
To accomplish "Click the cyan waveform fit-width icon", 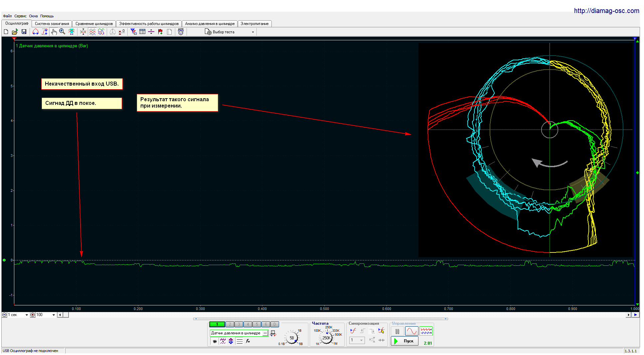I will click(x=71, y=32).
